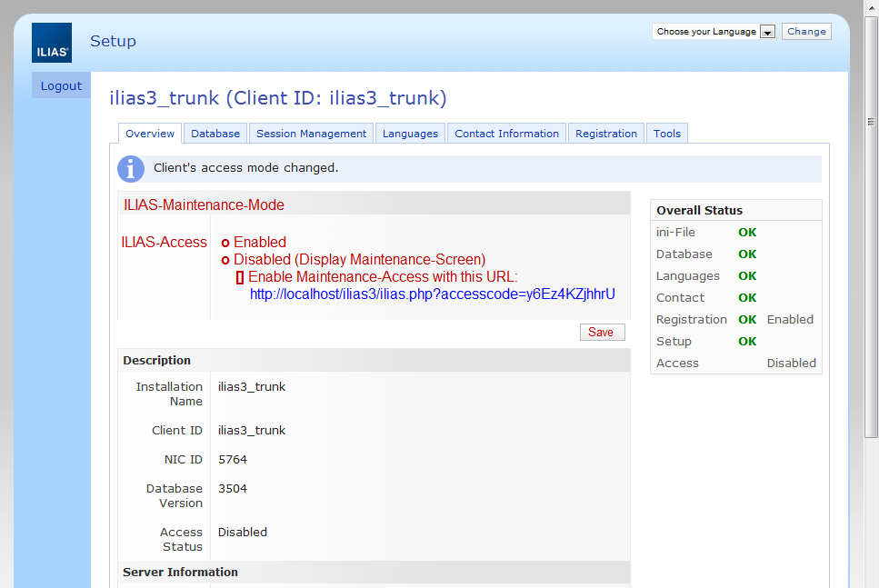Click the blue info message icon
Image resolution: width=879 pixels, height=588 pixels.
pos(131,169)
